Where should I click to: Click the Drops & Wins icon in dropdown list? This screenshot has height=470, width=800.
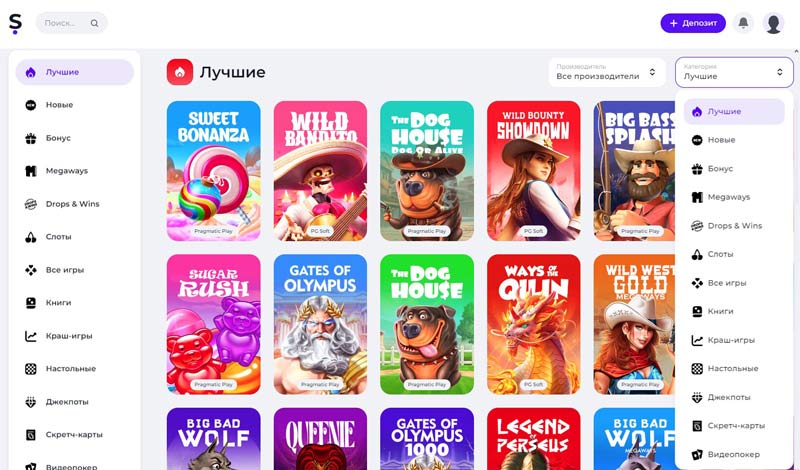tap(697, 226)
